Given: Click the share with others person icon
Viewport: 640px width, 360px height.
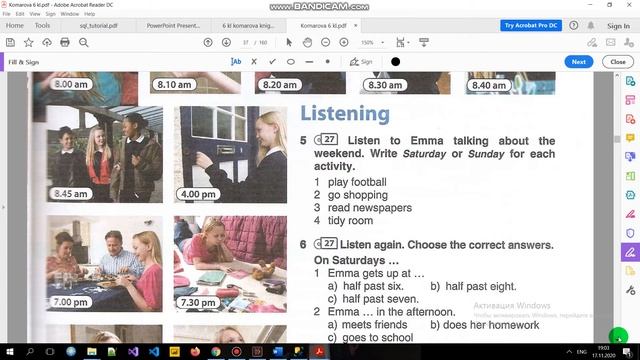Looking at the screenshot, I should pyautogui.click(x=629, y=42).
